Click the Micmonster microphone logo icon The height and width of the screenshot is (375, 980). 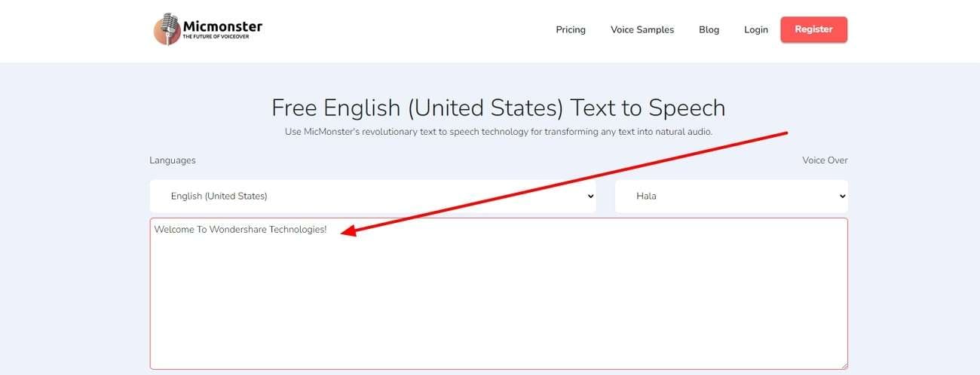(x=167, y=29)
